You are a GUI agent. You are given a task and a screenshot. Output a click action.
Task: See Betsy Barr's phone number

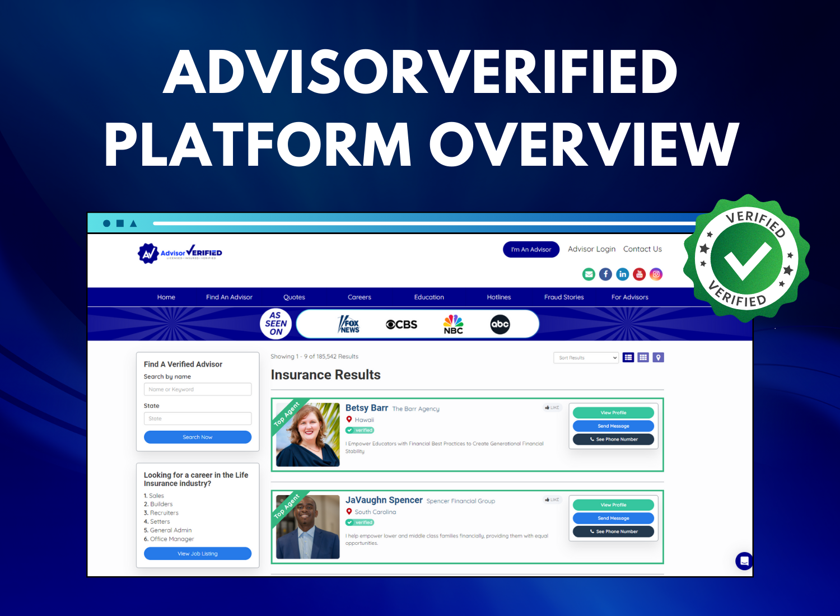point(613,440)
